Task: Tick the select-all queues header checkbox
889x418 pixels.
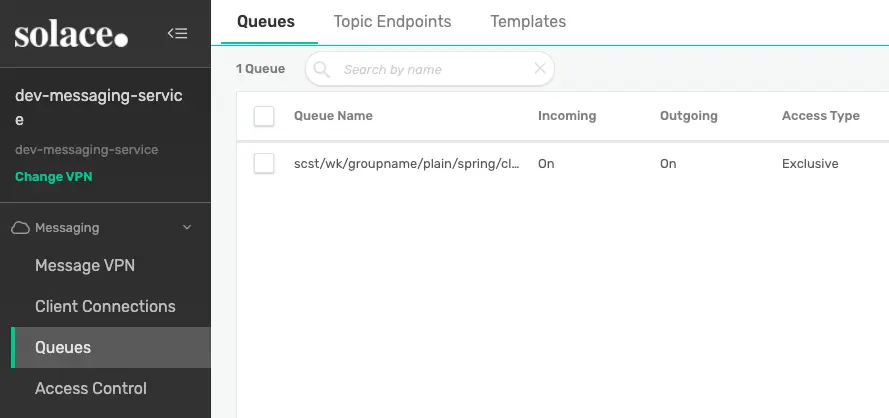Action: (264, 116)
